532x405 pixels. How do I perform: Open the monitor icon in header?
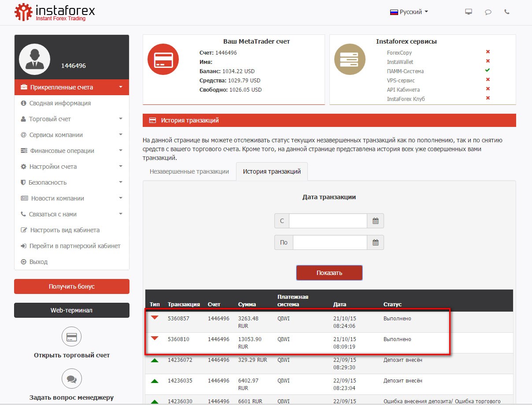click(x=469, y=12)
